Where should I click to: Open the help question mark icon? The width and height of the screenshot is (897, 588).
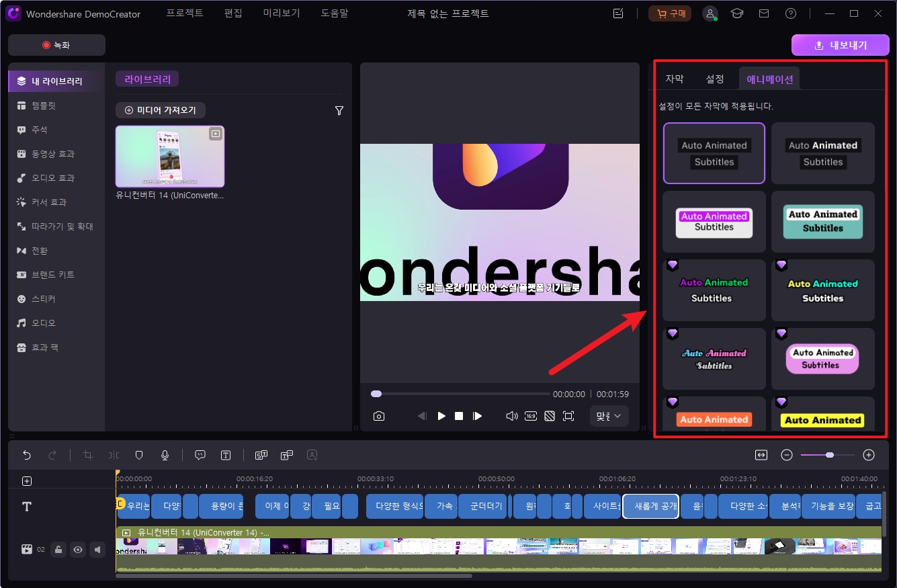(791, 13)
